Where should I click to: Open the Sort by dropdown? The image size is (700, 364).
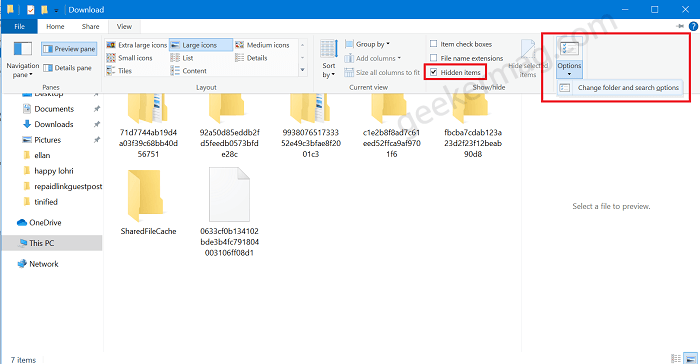click(329, 60)
